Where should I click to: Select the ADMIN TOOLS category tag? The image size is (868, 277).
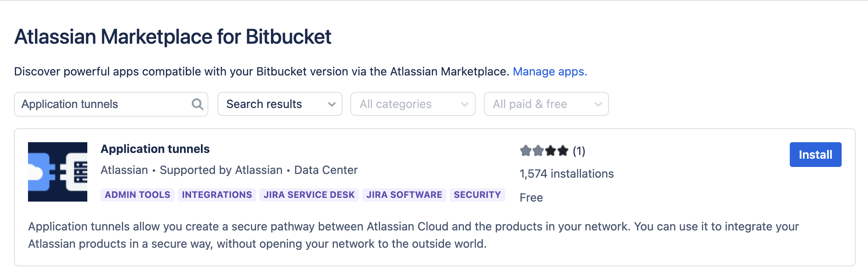tap(138, 195)
